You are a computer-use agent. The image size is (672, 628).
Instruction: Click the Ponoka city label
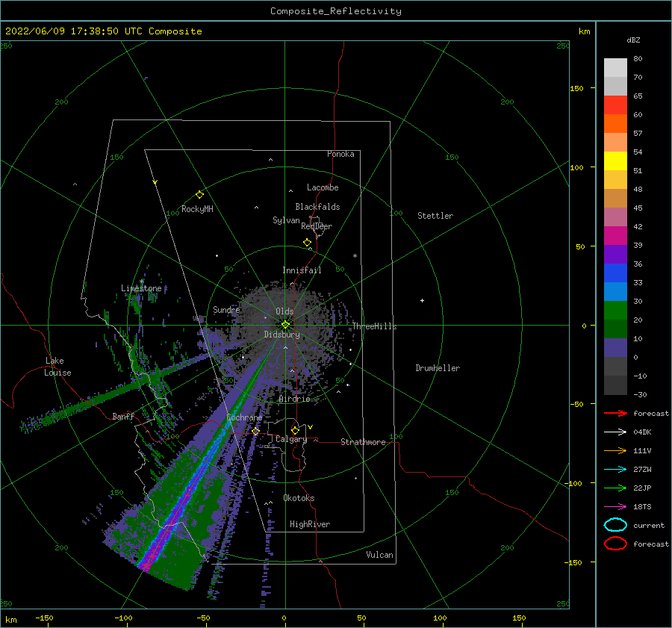(340, 154)
